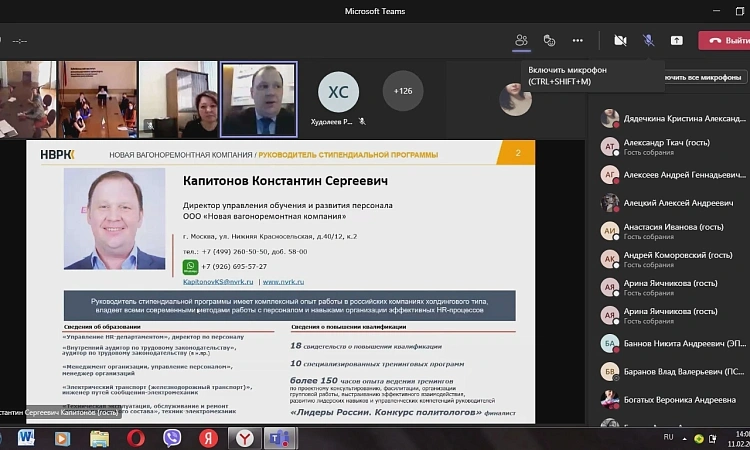
Task: Open File Explorer from the taskbar
Action: coord(99,439)
